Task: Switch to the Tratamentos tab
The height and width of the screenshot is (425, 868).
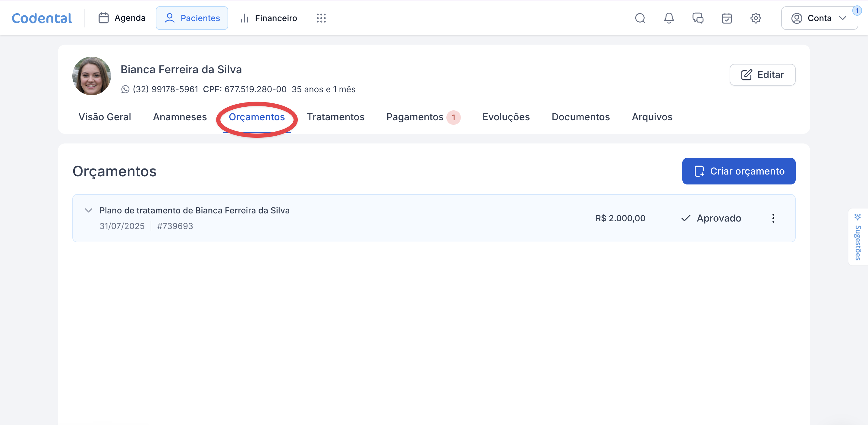Action: [335, 117]
